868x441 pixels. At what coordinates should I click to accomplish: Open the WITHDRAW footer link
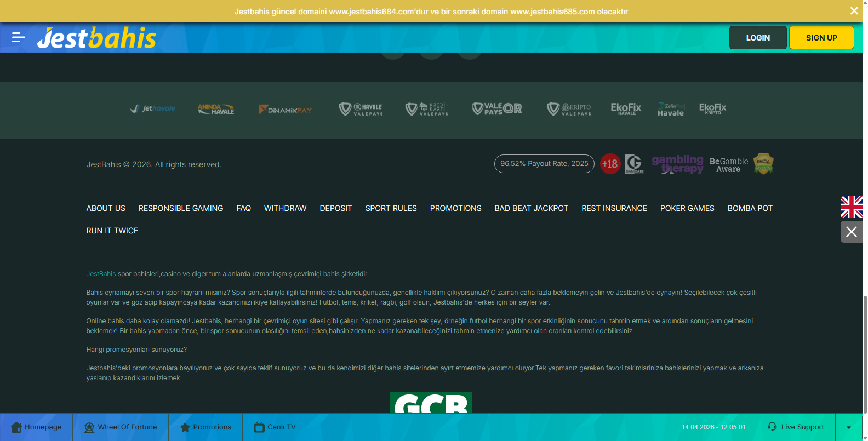point(285,208)
